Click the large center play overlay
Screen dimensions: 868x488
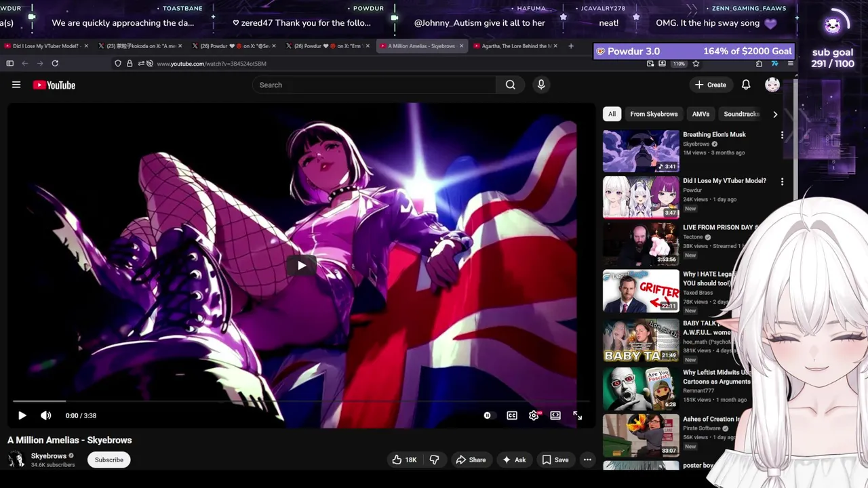[301, 265]
